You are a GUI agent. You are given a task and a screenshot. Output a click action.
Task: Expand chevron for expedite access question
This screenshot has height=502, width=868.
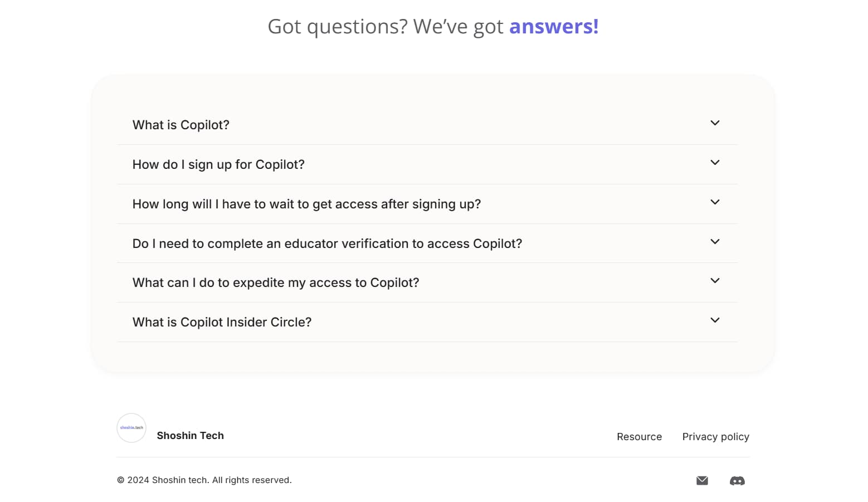point(715,281)
